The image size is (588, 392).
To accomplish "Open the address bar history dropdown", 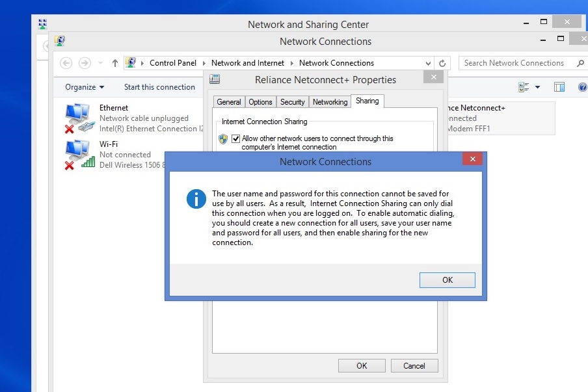I will pyautogui.click(x=428, y=63).
